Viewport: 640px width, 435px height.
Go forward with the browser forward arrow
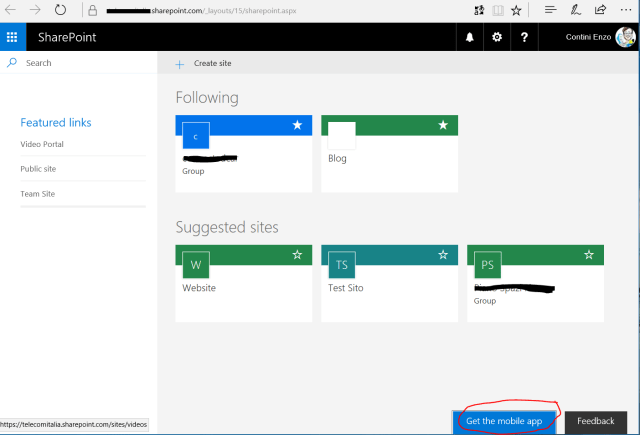pos(35,9)
